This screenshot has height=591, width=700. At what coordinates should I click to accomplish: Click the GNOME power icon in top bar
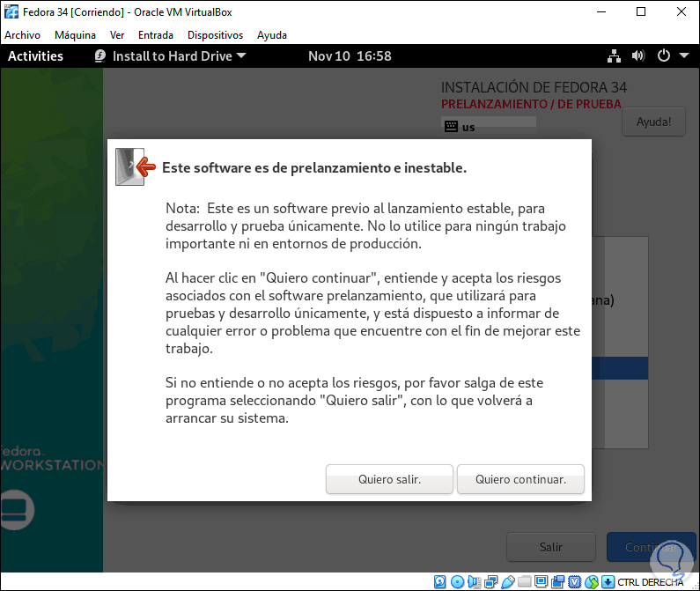click(664, 55)
